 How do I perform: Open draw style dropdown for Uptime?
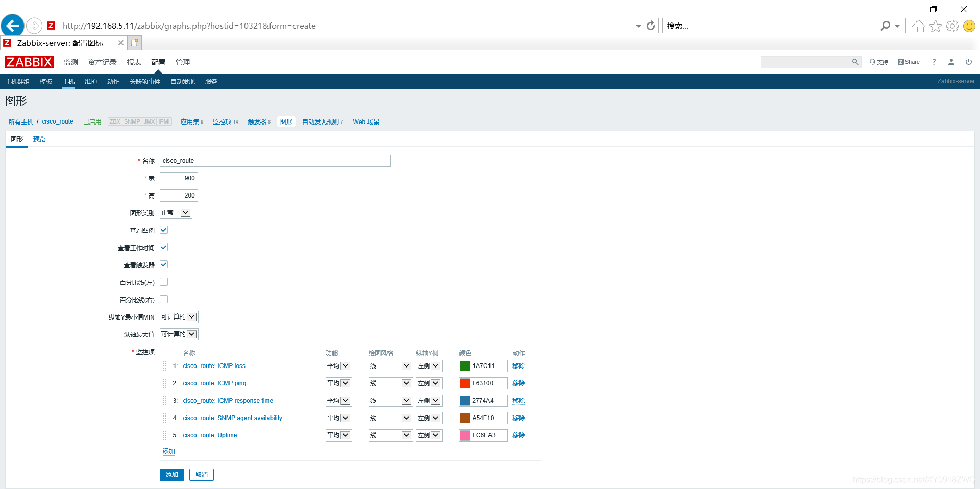[390, 435]
